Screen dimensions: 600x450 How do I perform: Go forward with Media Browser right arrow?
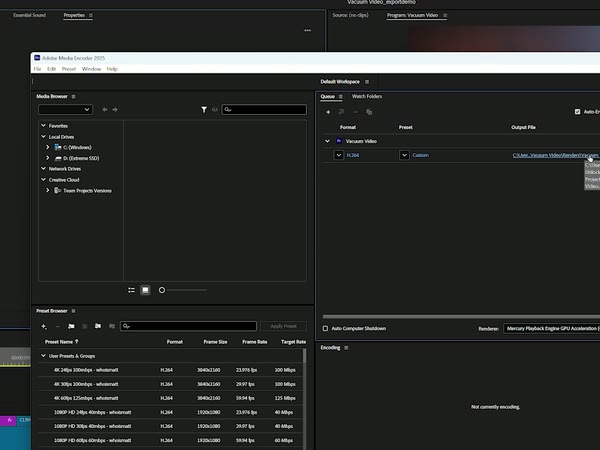115,110
